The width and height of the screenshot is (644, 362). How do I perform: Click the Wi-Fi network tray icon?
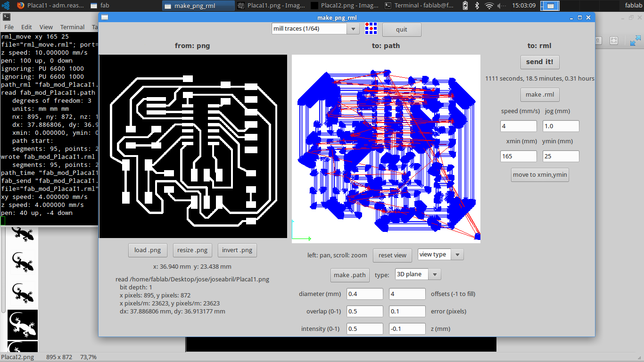click(x=489, y=6)
